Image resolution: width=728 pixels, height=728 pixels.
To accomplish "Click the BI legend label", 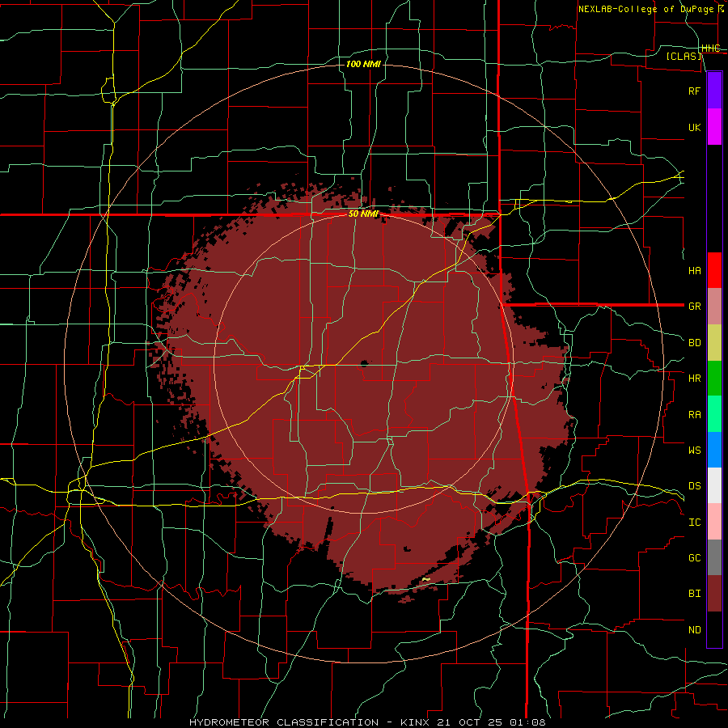I will [694, 594].
